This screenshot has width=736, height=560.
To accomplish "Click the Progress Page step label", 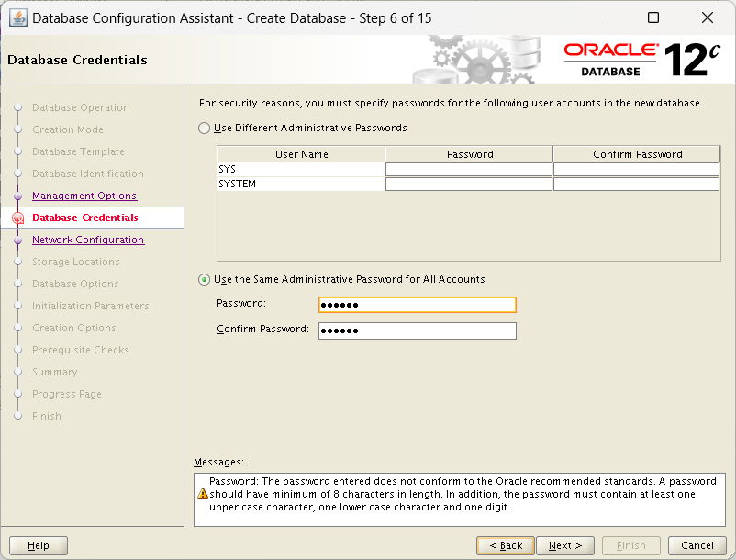I will pos(67,395).
